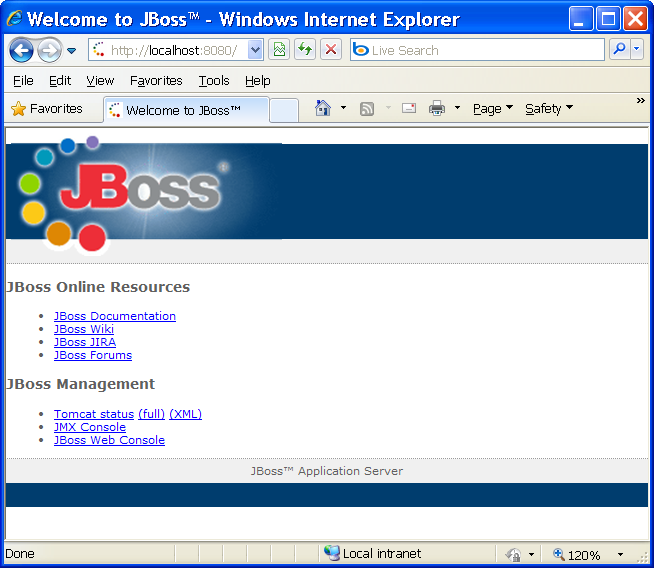Expand the zoom level dropdown arrow
Image resolution: width=654 pixels, height=568 pixels.
[620, 555]
